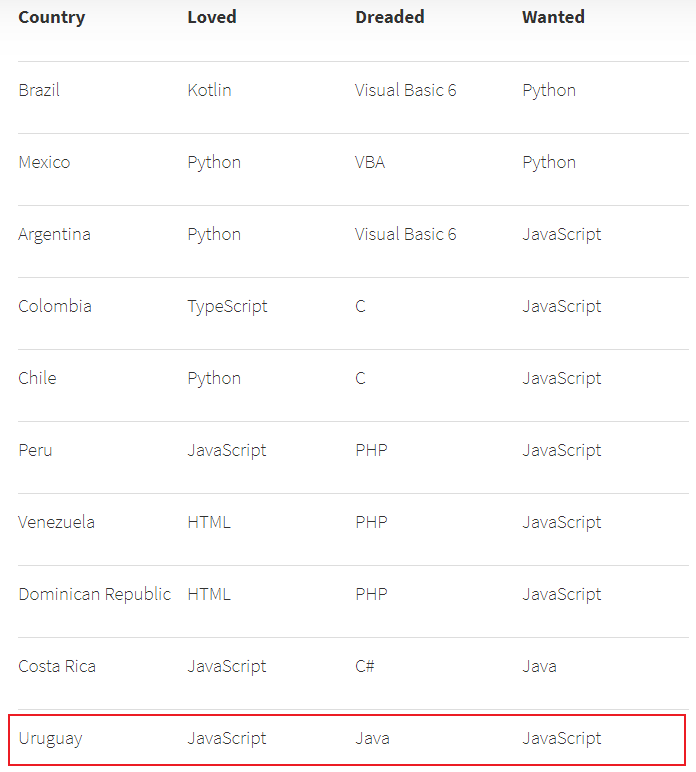Select the Chile country cell

click(37, 378)
